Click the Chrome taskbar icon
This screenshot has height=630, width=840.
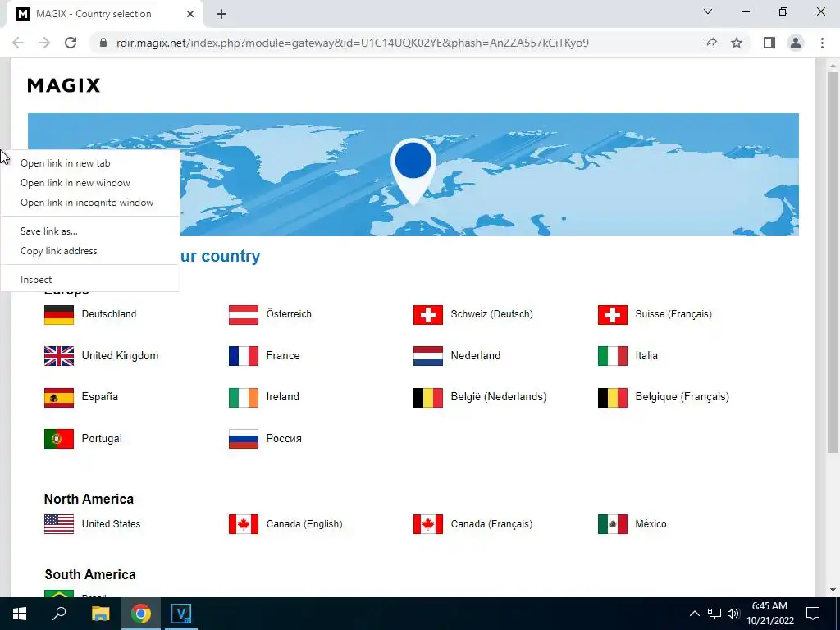point(141,614)
